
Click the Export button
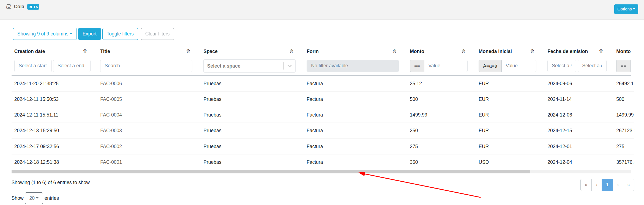tap(89, 34)
